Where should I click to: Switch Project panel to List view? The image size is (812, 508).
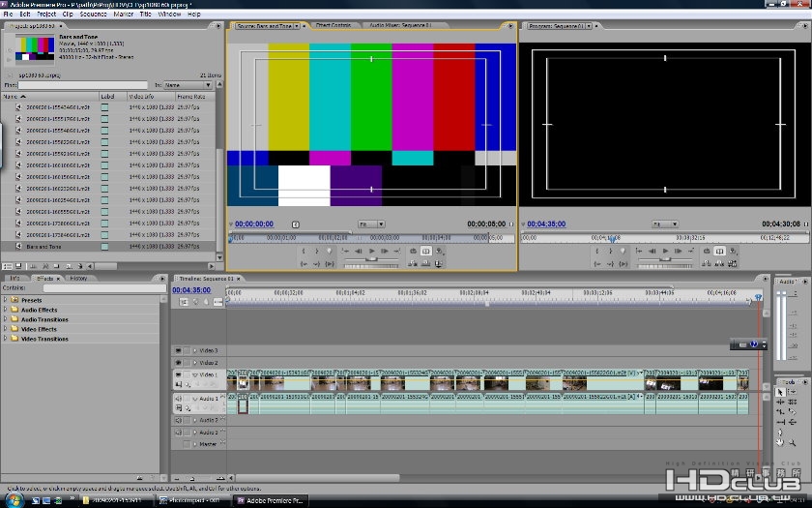[x=8, y=266]
